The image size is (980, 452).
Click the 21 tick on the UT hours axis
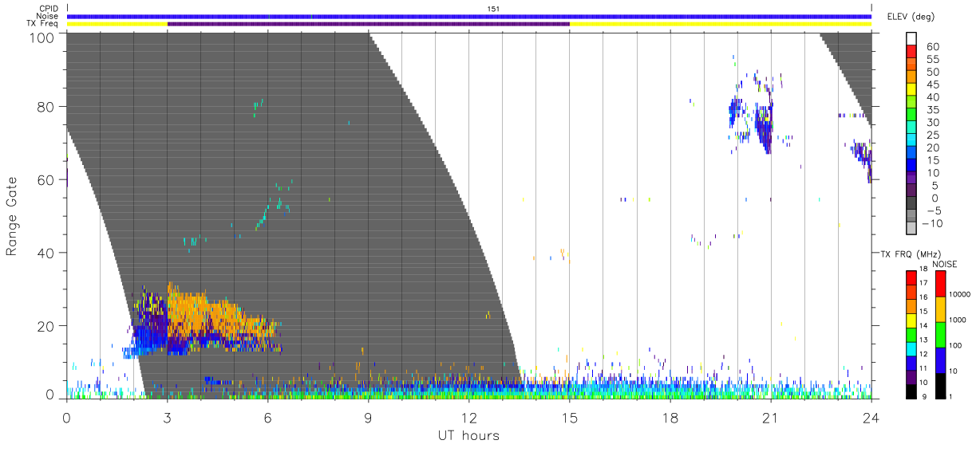tap(771, 416)
